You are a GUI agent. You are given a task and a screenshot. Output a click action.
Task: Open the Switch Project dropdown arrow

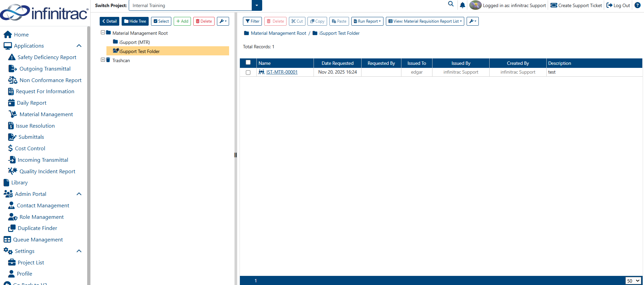pos(257,5)
